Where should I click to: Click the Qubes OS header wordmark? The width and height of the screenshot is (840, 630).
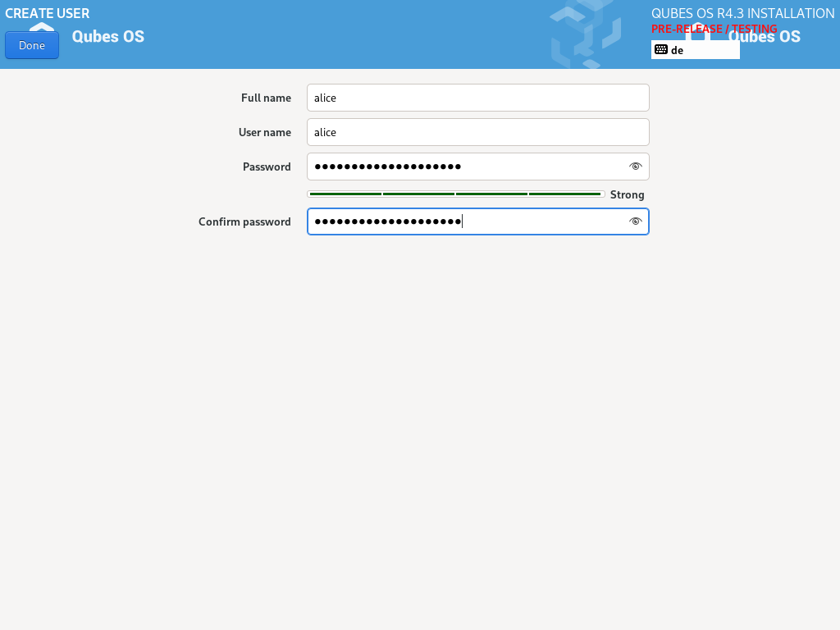(107, 37)
